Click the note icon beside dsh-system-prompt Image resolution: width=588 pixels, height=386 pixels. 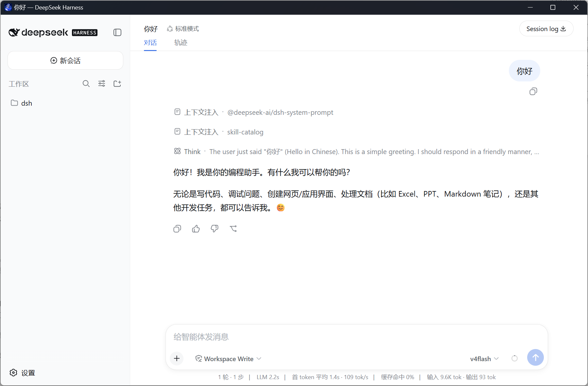[177, 112]
